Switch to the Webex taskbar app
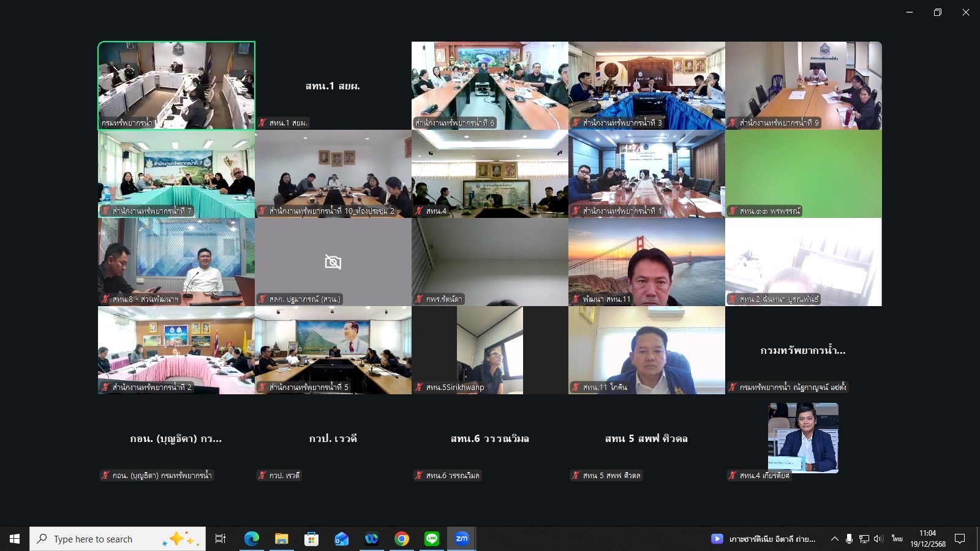The width and height of the screenshot is (980, 551). pos(371,539)
